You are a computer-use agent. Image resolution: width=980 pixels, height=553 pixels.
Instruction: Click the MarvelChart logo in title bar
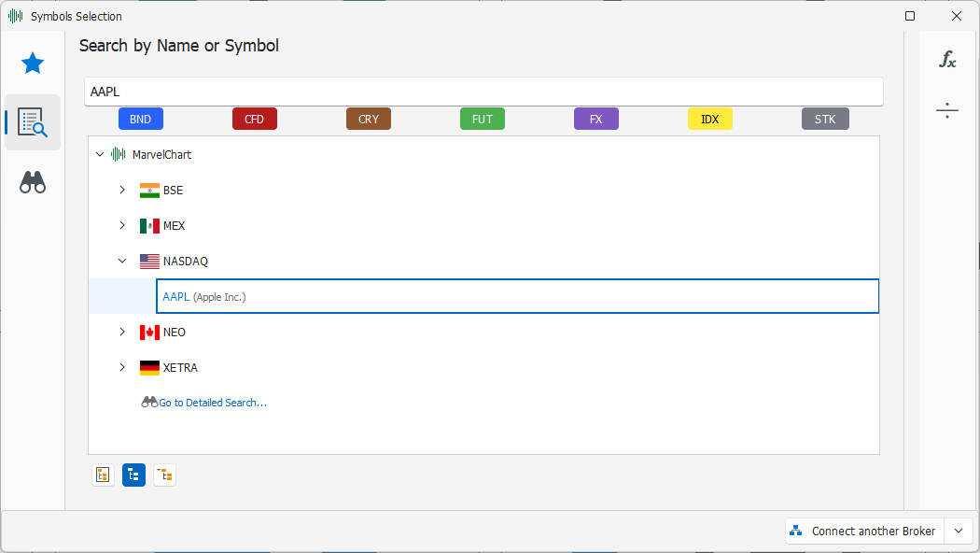pyautogui.click(x=16, y=16)
